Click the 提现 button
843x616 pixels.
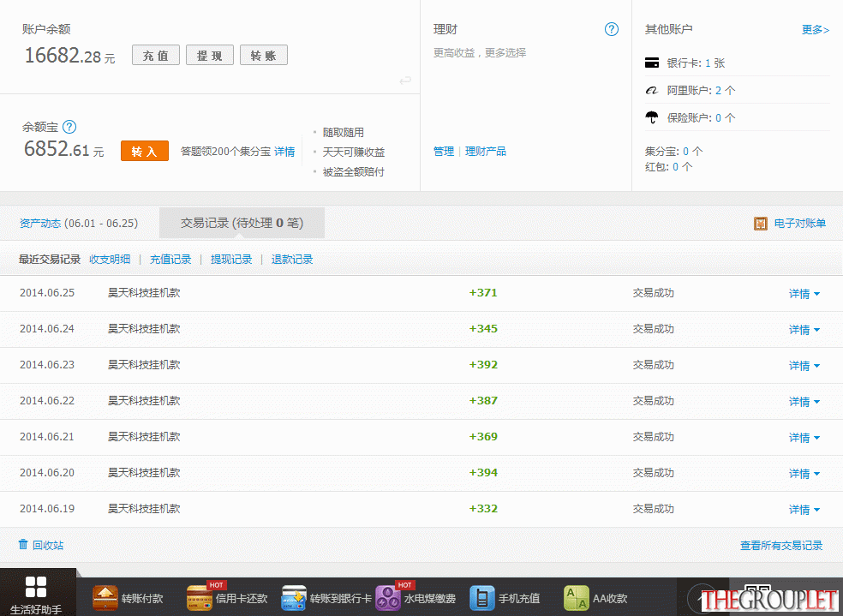coord(210,55)
